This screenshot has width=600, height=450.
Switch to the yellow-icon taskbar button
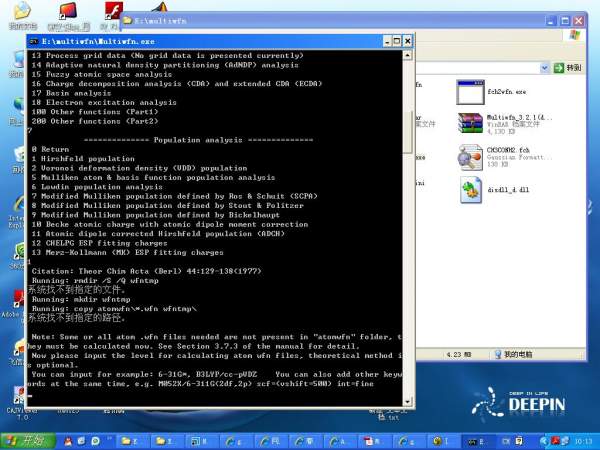[x=442, y=441]
